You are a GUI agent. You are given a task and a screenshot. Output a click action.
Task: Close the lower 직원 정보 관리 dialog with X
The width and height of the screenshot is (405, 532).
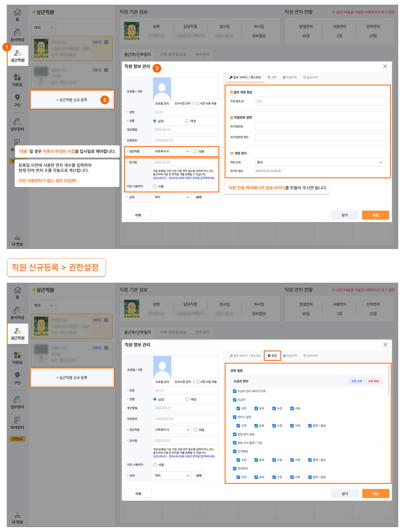pos(385,345)
